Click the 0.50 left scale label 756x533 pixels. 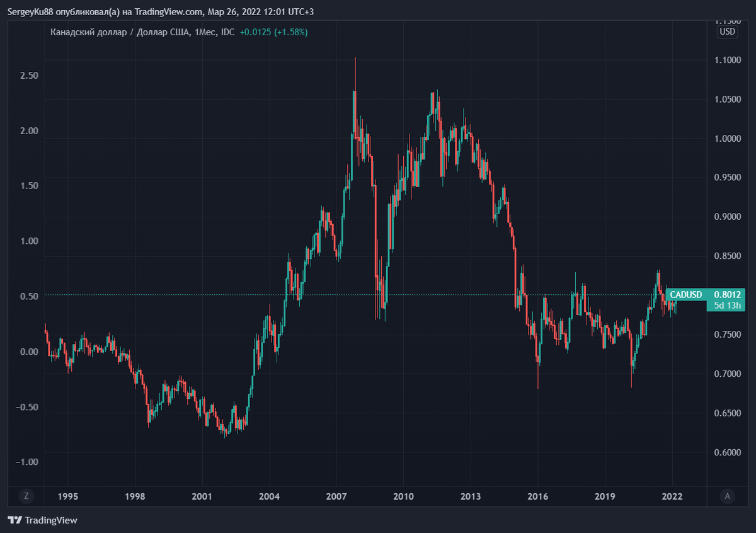tap(30, 296)
